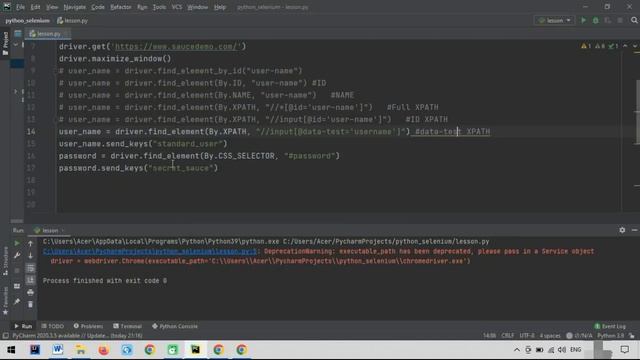Click the Project panel horizontal scrollbar

pos(17,221)
